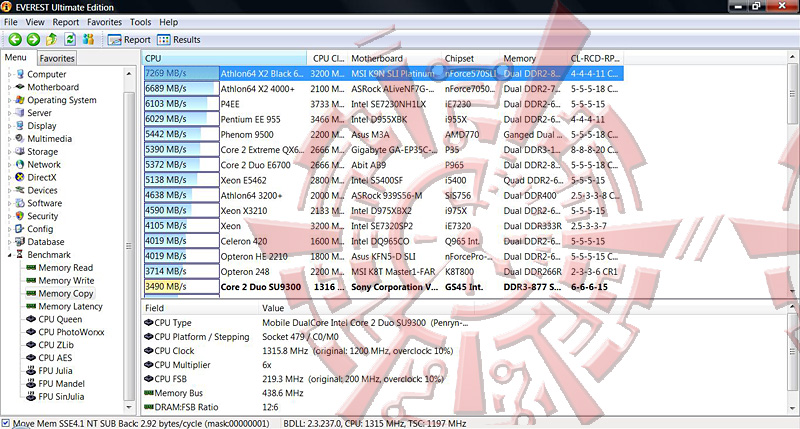Select the Server icon in tree
800x429 pixels.
[x=20, y=112]
